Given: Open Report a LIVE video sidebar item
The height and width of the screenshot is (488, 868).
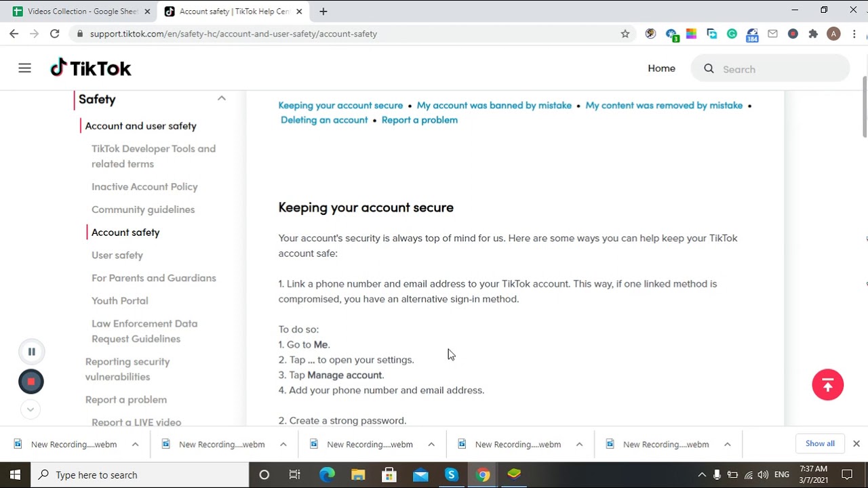Looking at the screenshot, I should 136,422.
